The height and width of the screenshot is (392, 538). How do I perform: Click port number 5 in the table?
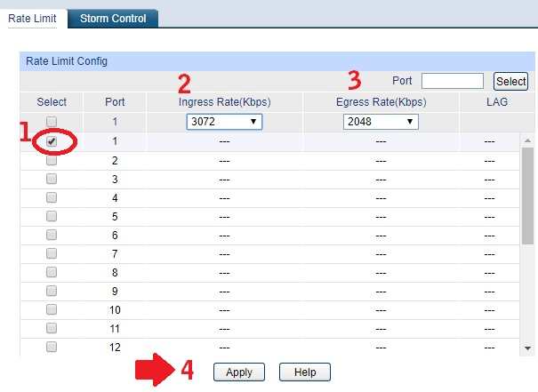coord(115,217)
